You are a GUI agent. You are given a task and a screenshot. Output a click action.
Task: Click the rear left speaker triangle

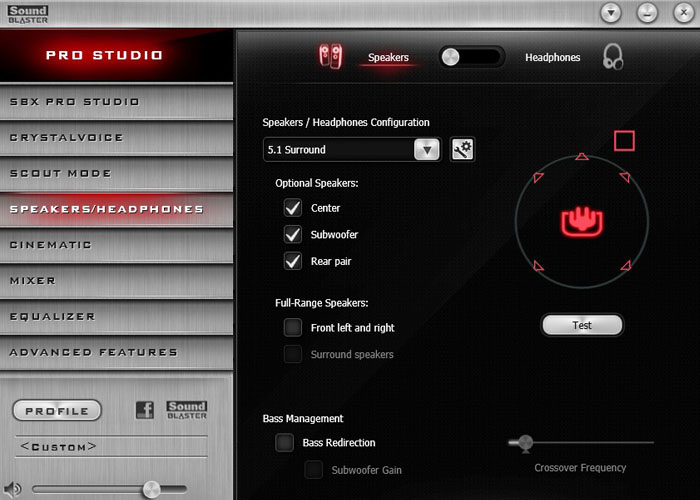coord(538,266)
